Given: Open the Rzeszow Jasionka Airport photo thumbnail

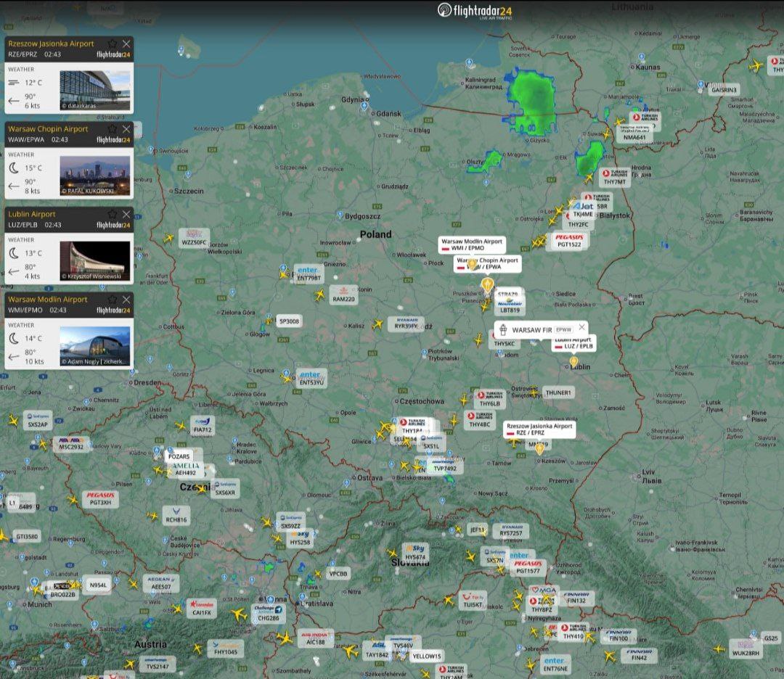Looking at the screenshot, I should pyautogui.click(x=94, y=91).
